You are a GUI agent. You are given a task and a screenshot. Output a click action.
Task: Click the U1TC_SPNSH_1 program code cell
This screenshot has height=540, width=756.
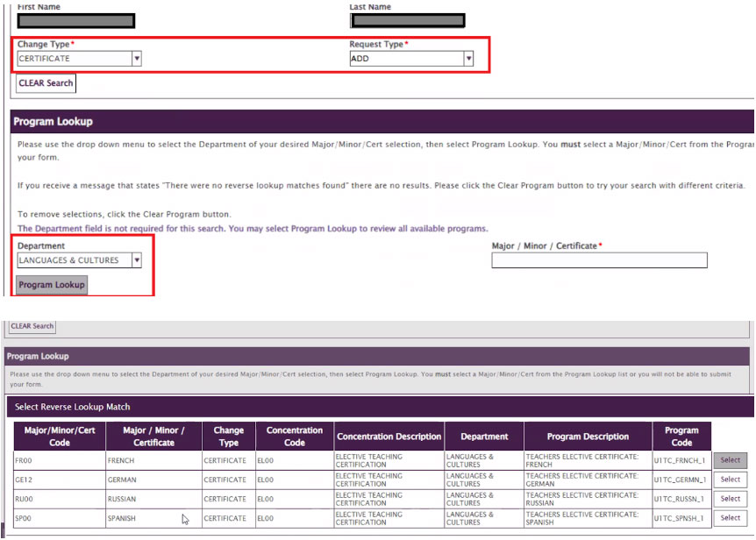pyautogui.click(x=680, y=518)
